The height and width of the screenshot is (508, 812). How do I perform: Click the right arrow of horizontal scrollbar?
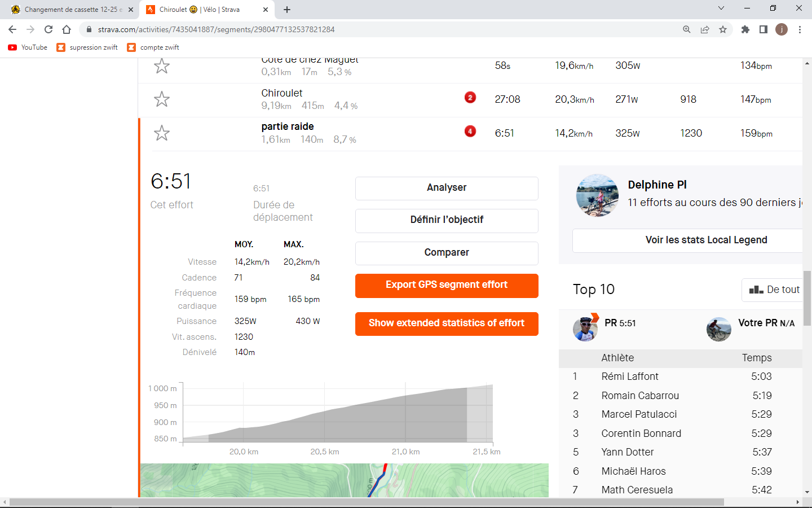(x=798, y=502)
